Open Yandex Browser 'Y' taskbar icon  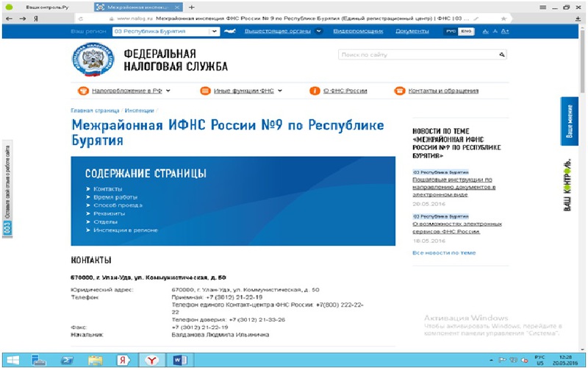[x=151, y=361]
